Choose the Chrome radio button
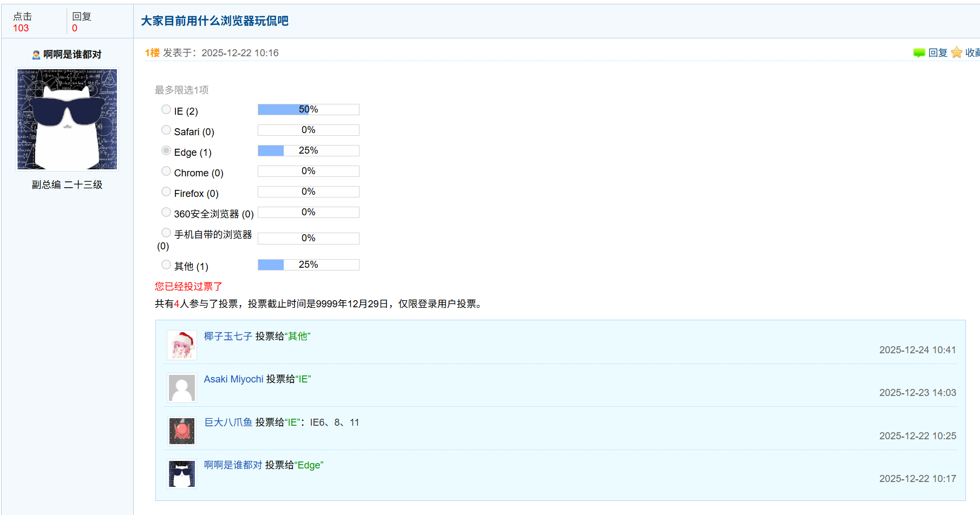Viewport: 980px width, 515px height. pyautogui.click(x=166, y=171)
